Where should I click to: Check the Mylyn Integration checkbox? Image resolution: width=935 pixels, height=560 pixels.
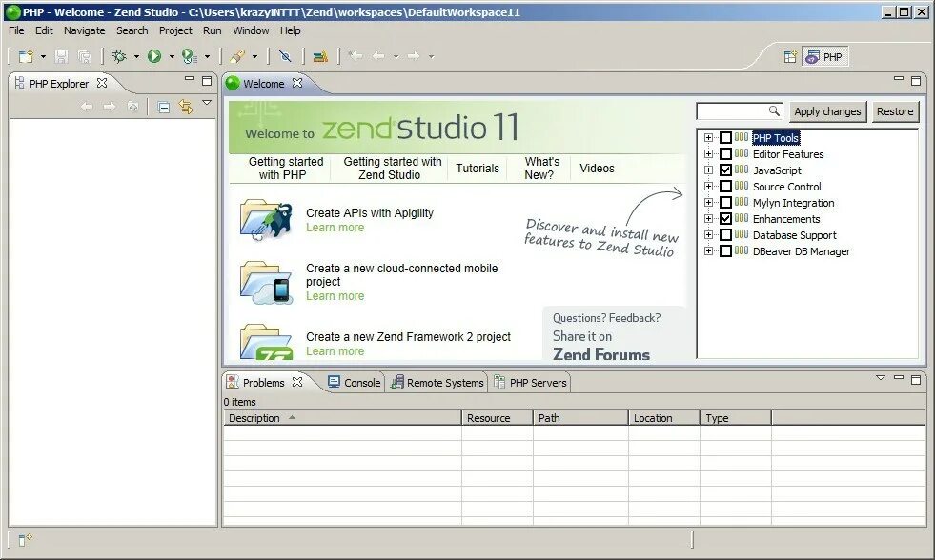pos(725,203)
